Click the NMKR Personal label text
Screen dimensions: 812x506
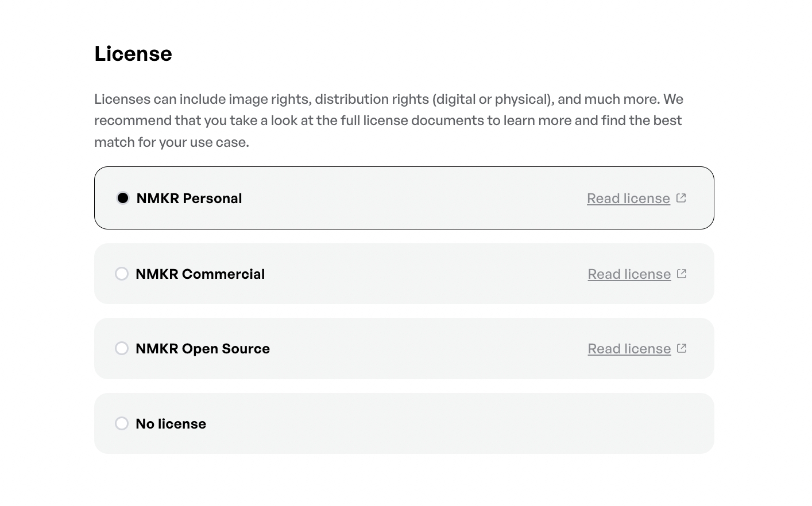point(189,198)
